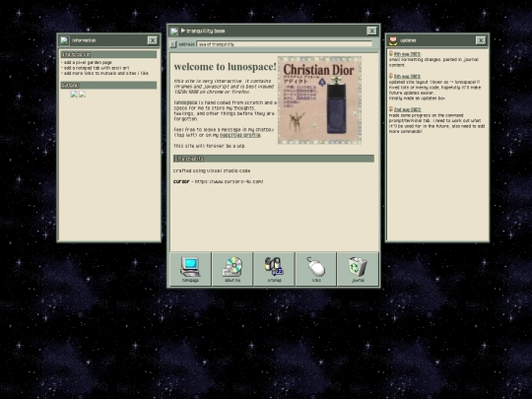The width and height of the screenshot is (532, 399).
Task: Click the small button left of address label
Action: pyautogui.click(x=173, y=44)
